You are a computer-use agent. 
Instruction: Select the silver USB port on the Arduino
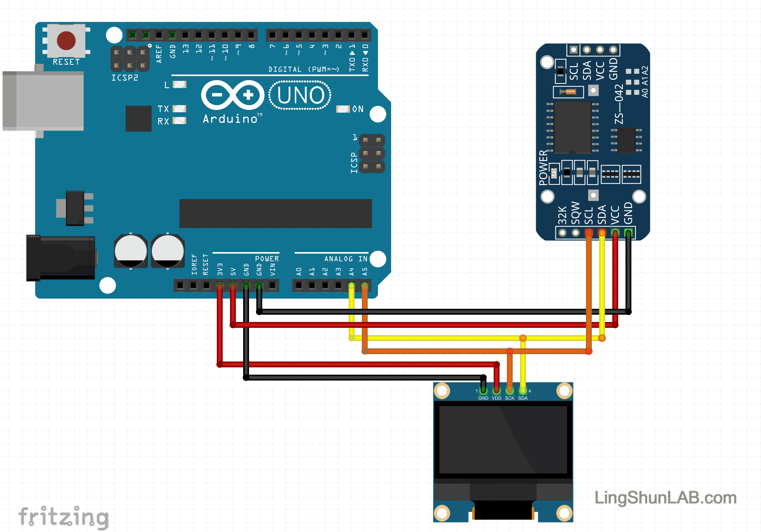(43, 101)
